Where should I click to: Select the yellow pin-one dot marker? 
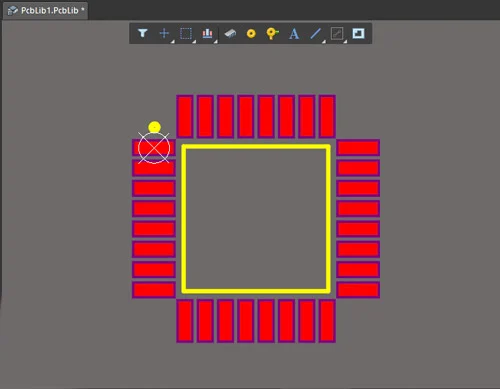pos(154,127)
